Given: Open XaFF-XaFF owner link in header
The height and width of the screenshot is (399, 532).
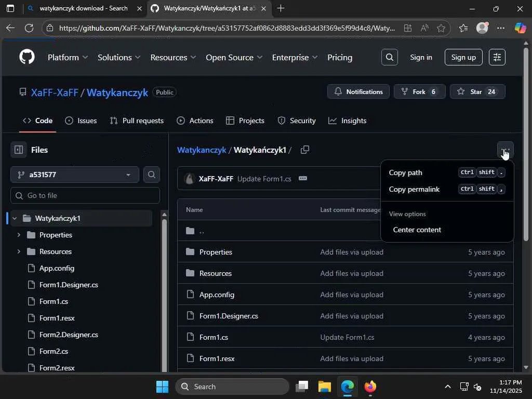Looking at the screenshot, I should point(55,92).
